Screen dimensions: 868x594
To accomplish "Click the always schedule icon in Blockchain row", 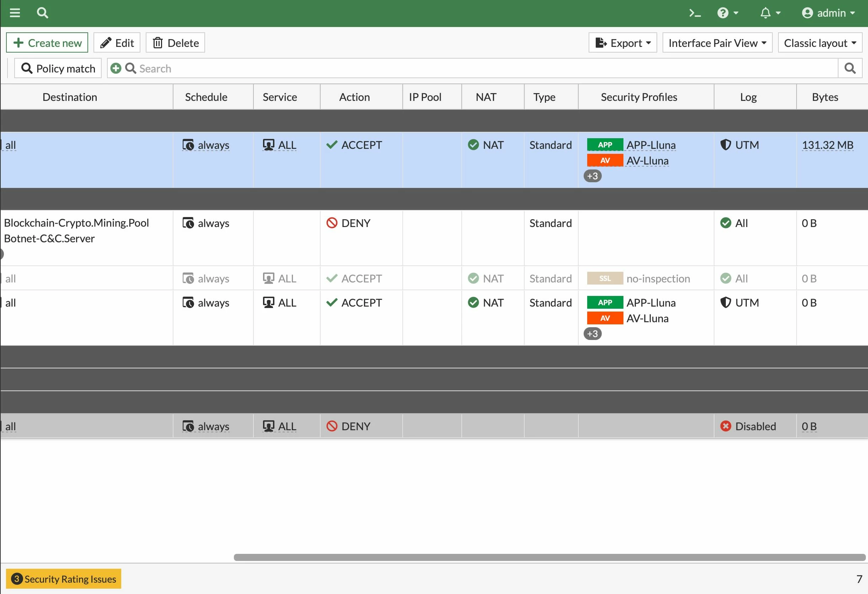I will (x=188, y=223).
